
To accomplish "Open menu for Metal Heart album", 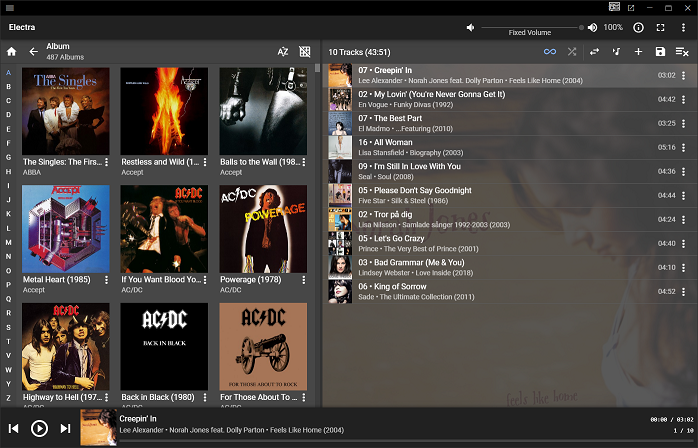I will click(x=106, y=280).
